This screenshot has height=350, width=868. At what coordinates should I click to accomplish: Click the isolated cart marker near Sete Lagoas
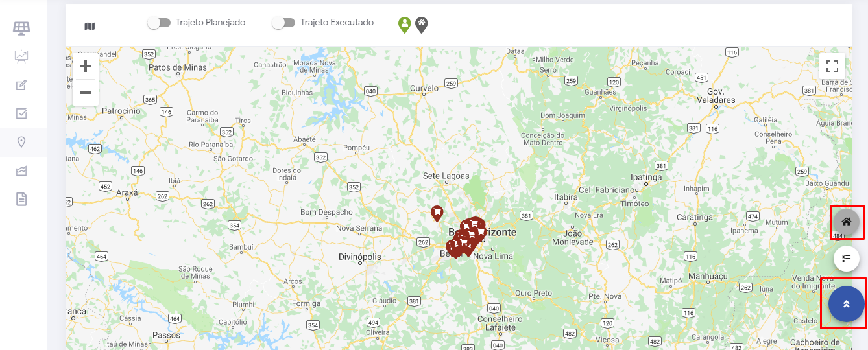[437, 213]
